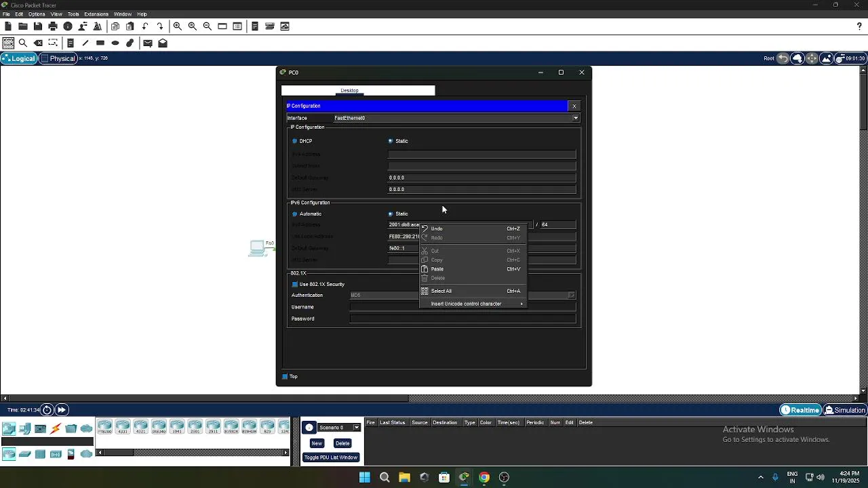The image size is (868, 488).
Task: Click the Default Gateway IPv4 field
Action: coord(481,178)
